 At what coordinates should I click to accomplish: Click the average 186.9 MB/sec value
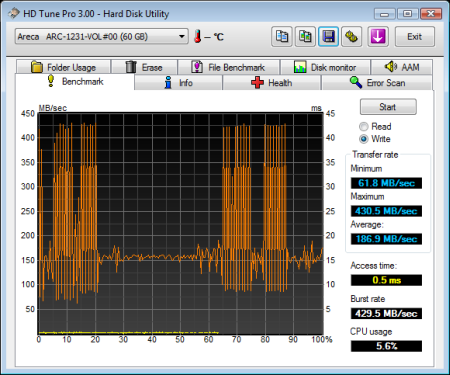coord(386,239)
